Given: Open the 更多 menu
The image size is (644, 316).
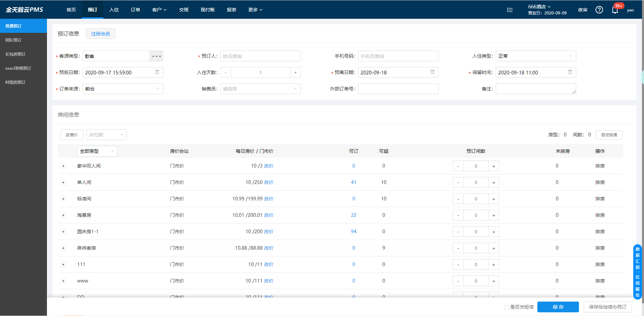Looking at the screenshot, I should click(255, 10).
